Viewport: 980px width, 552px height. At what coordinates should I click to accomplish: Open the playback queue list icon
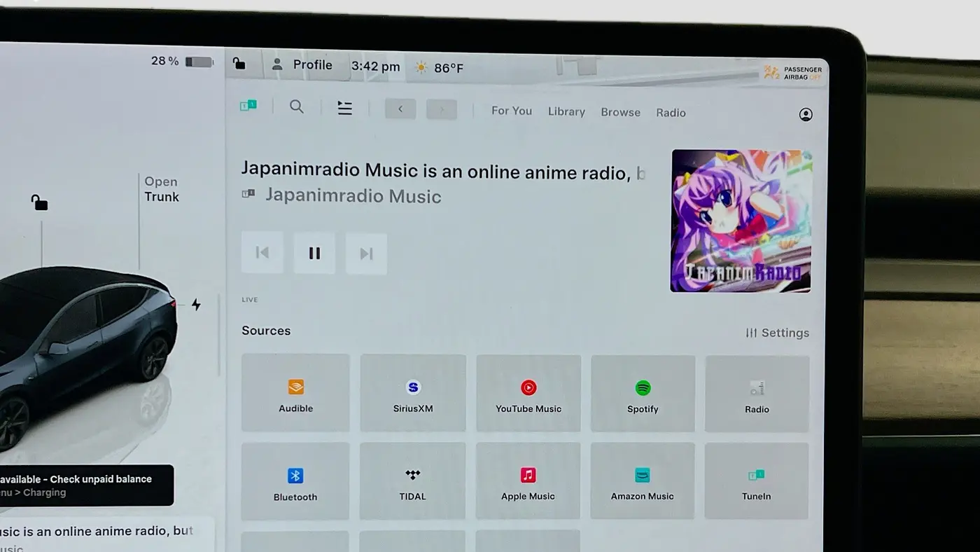344,108
